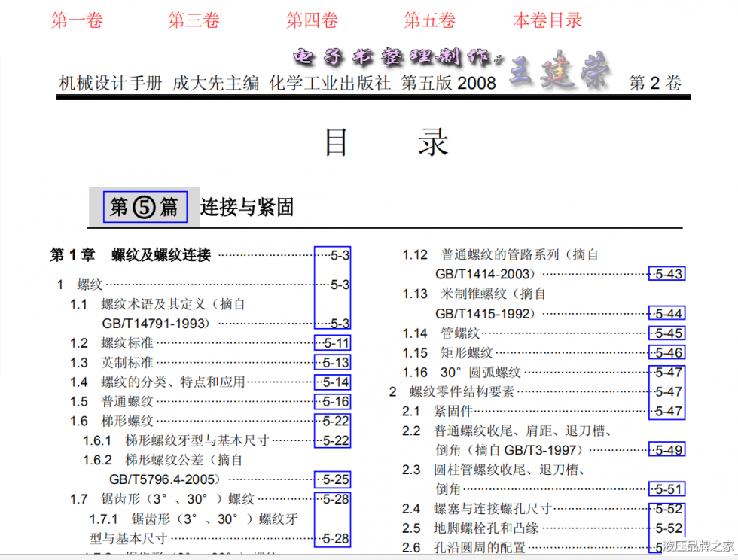
Task: Open page 5-46 for 矩形螺纹
Action: point(666,353)
